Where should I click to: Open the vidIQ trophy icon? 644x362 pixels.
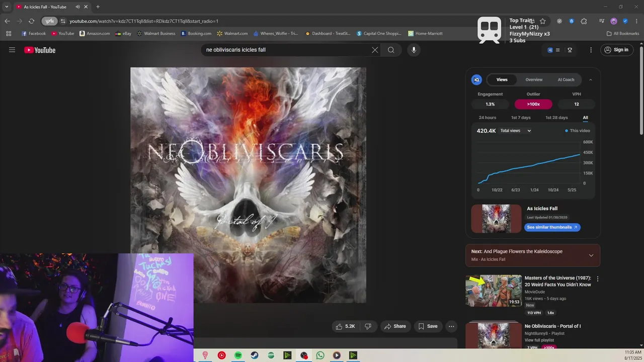click(570, 50)
